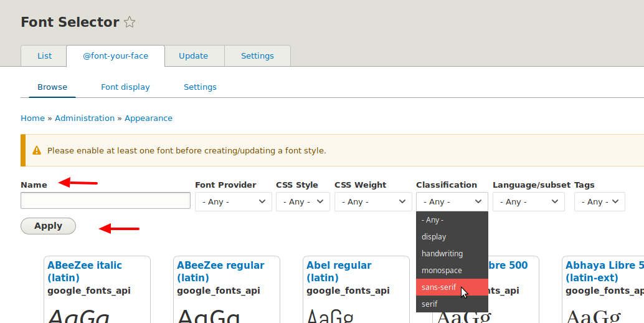Click google_fonts_api under Abel regular
This screenshot has height=323, width=644.
click(x=348, y=291)
